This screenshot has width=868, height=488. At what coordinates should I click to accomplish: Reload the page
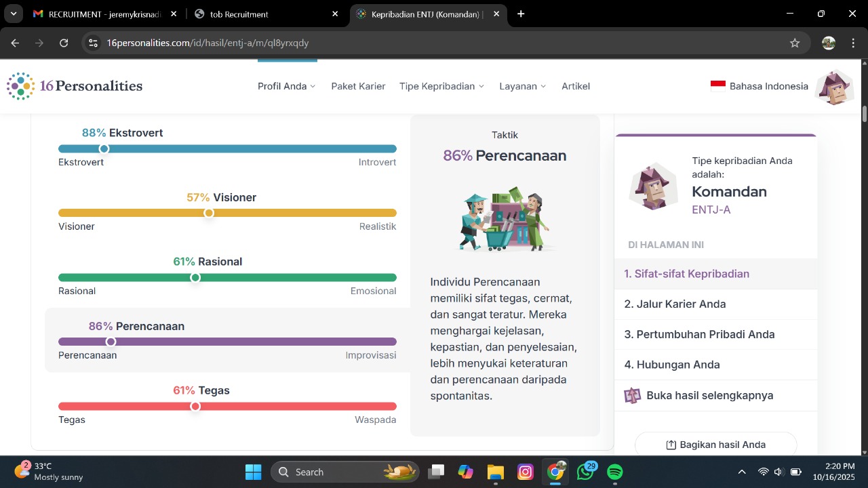(x=64, y=43)
